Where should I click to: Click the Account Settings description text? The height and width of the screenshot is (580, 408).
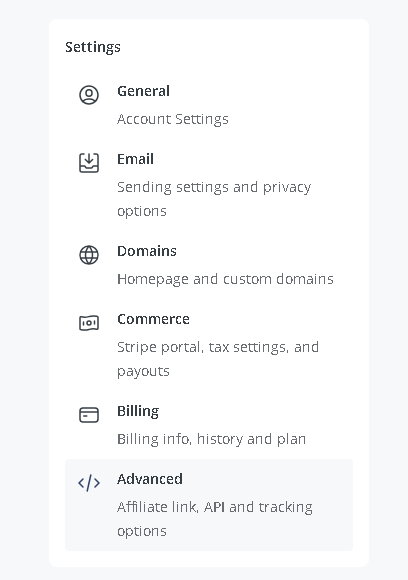173,119
